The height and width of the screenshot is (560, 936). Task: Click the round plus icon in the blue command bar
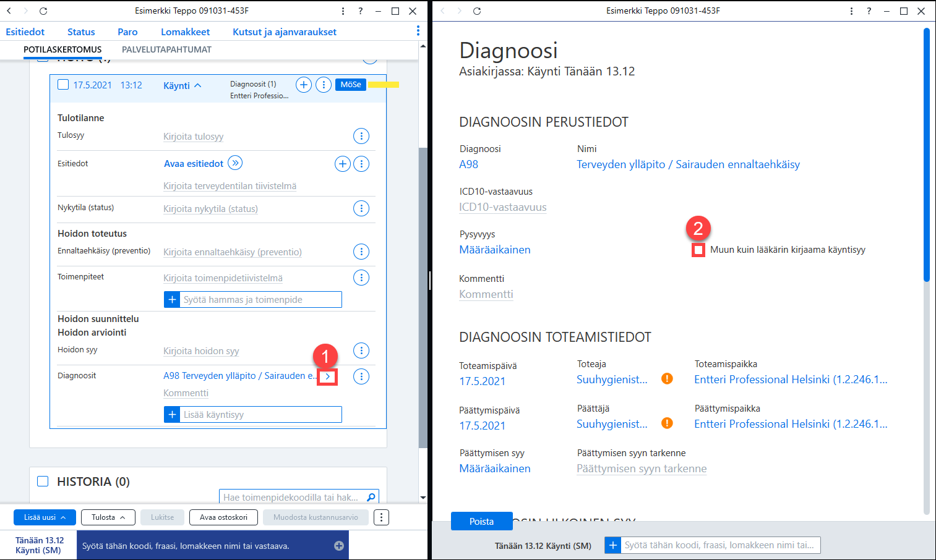tap(339, 546)
